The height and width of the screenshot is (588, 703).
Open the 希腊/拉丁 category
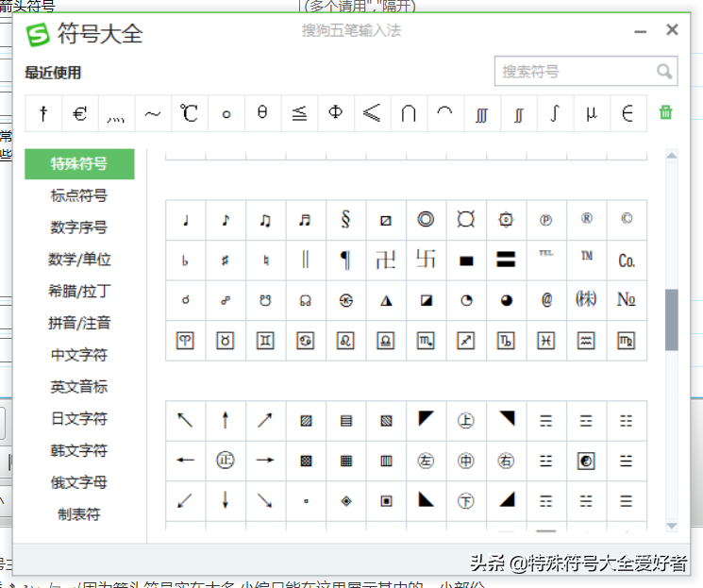79,291
